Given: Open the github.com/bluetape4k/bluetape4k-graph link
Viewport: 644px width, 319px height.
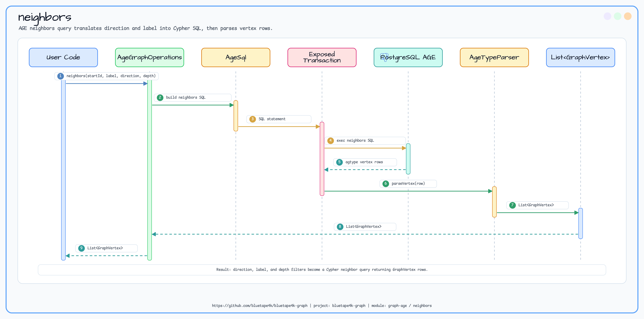Looking at the screenshot, I should tap(260, 306).
